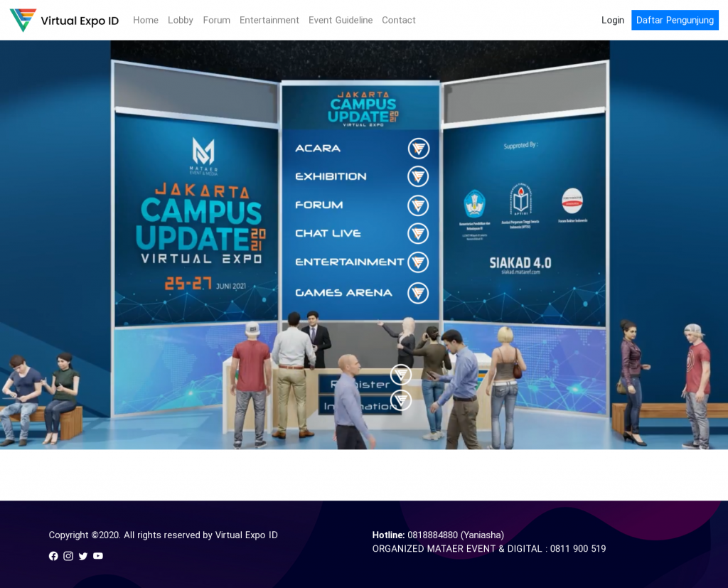The height and width of the screenshot is (588, 728).
Task: Go to Home in navigation bar
Action: (146, 20)
